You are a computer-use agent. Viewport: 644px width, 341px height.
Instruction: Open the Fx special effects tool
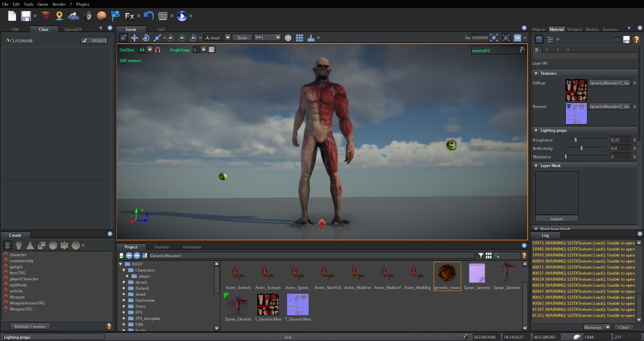click(129, 16)
